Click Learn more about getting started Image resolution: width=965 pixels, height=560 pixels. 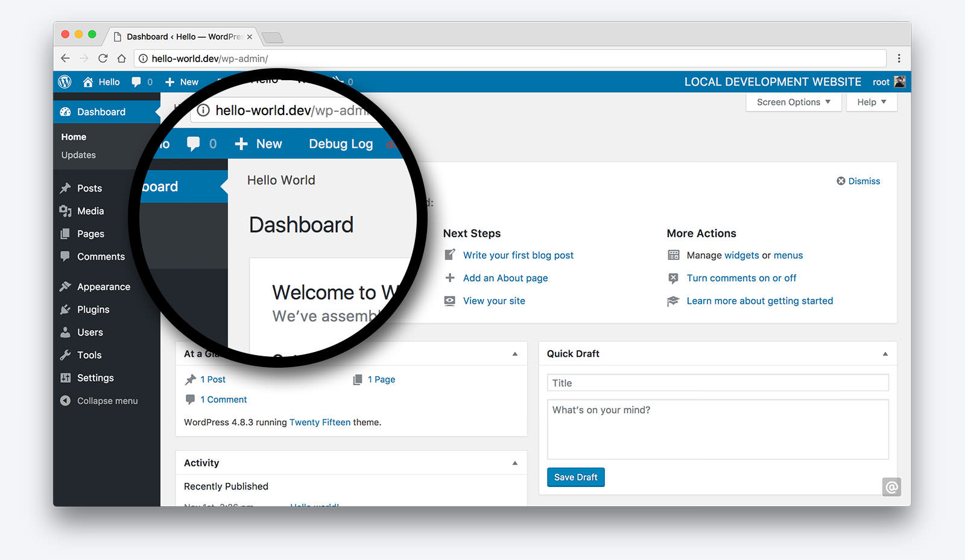pos(760,301)
